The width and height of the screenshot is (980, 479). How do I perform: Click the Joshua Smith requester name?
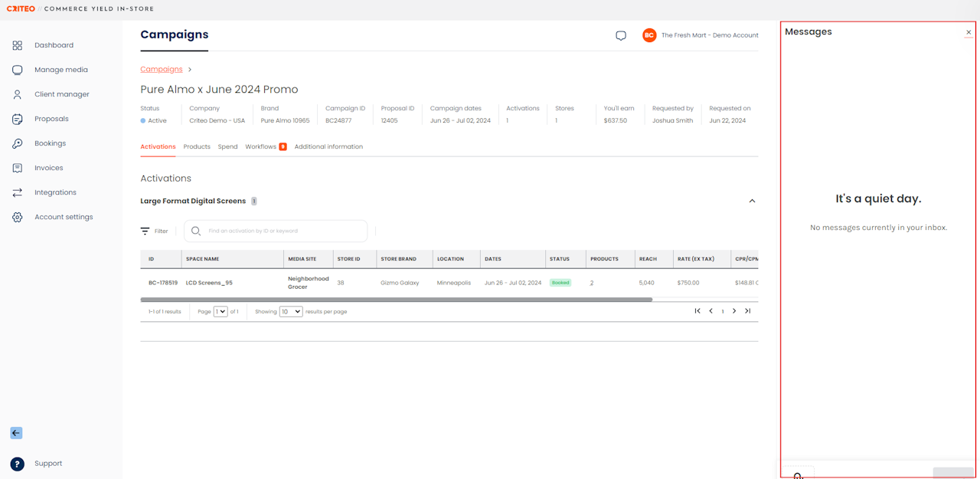672,120
